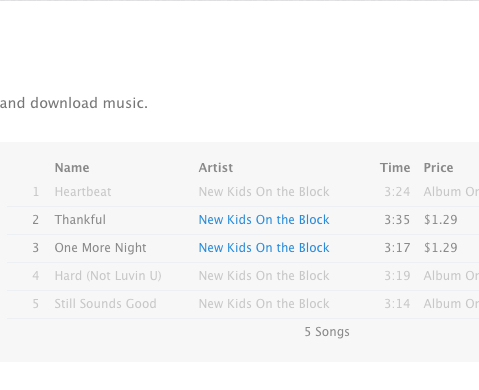
Task: Click New Kids On the Block link for Thankful
Action: point(264,220)
